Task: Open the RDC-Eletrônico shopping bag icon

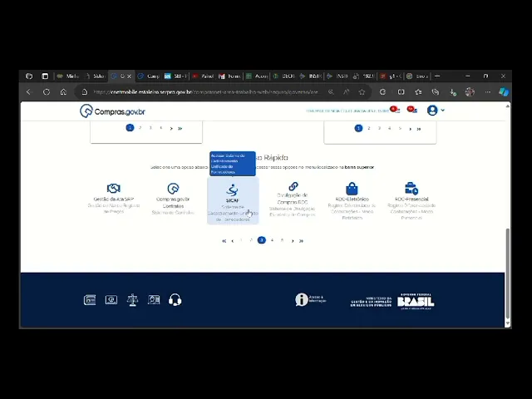Action: [352, 189]
